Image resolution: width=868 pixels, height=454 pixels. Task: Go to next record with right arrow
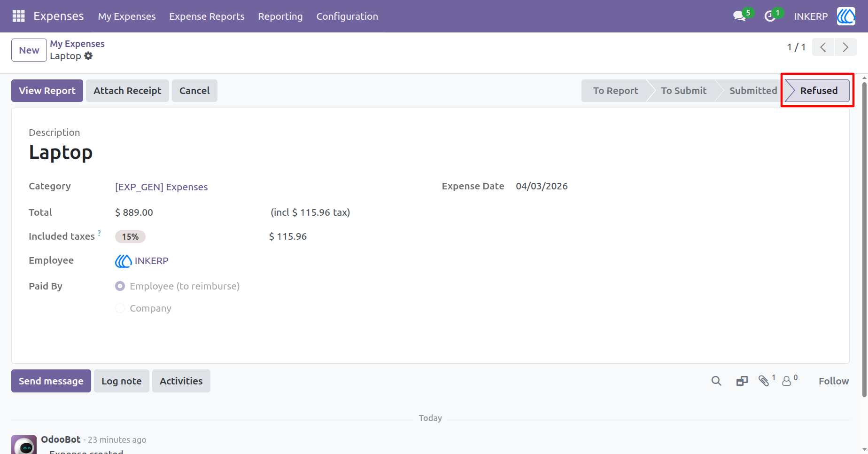tap(845, 47)
